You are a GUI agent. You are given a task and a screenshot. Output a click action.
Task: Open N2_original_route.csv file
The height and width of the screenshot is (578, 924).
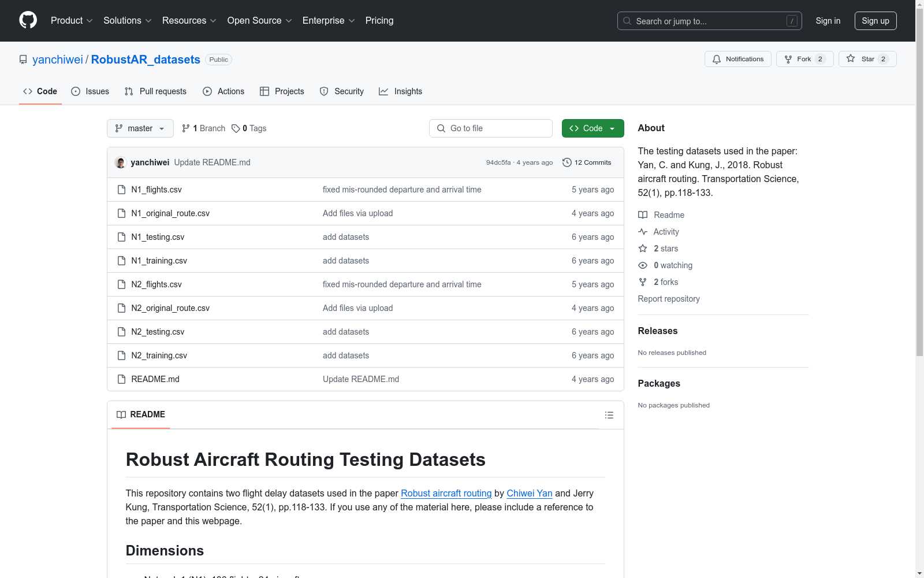click(x=170, y=308)
